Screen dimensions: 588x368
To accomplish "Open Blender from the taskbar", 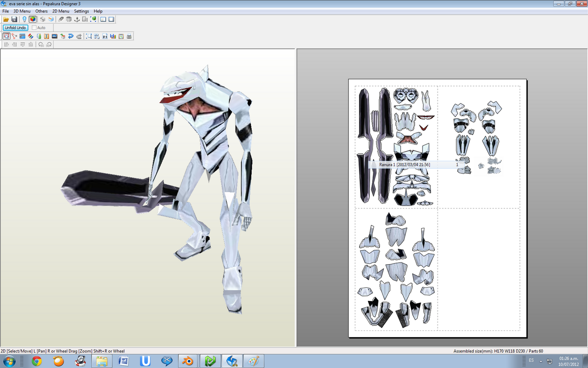I will tap(188, 361).
